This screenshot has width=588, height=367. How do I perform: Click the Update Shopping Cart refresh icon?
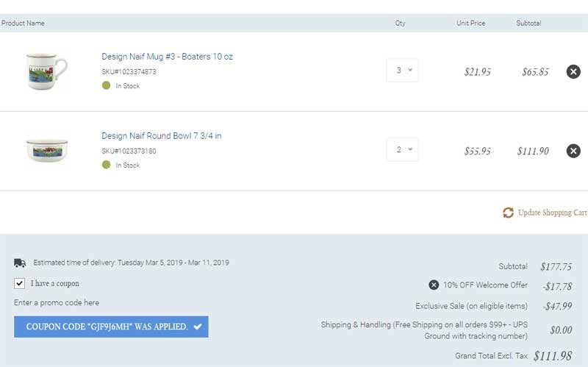pos(508,213)
